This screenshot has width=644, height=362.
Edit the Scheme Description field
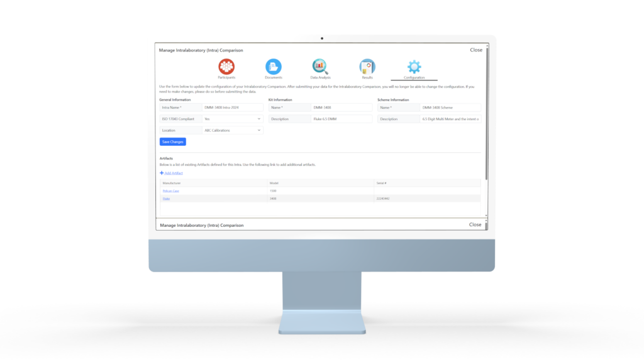tap(451, 119)
